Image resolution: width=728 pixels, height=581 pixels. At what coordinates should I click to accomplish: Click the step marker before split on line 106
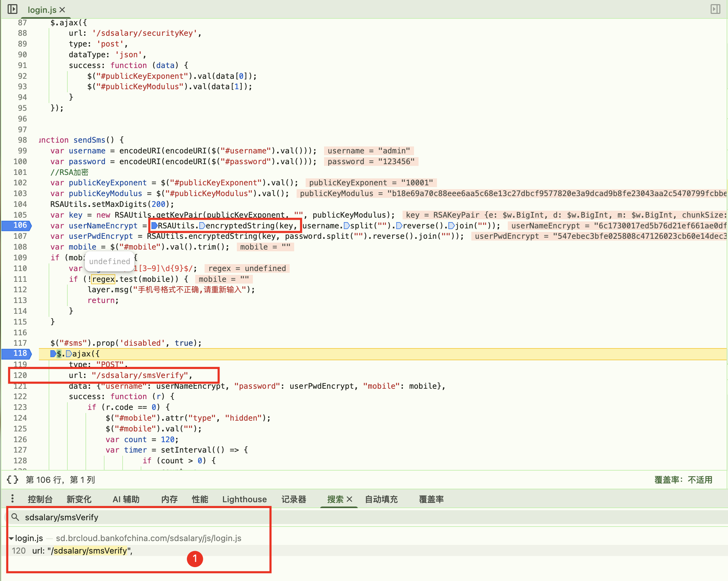[x=346, y=226]
